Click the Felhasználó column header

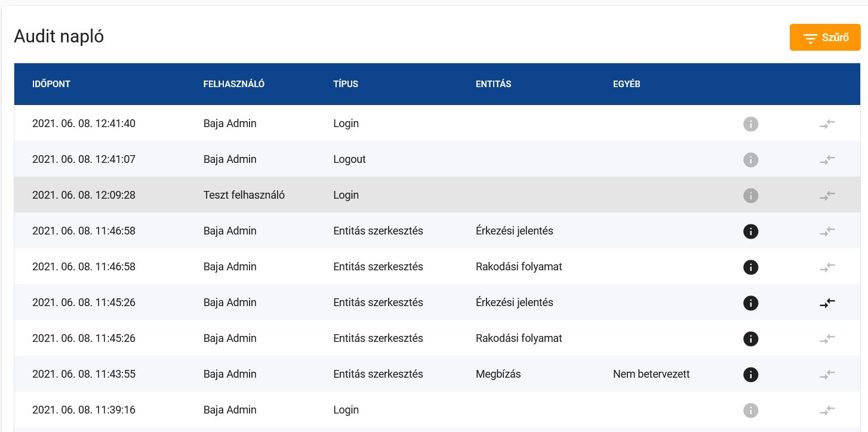[x=233, y=84]
